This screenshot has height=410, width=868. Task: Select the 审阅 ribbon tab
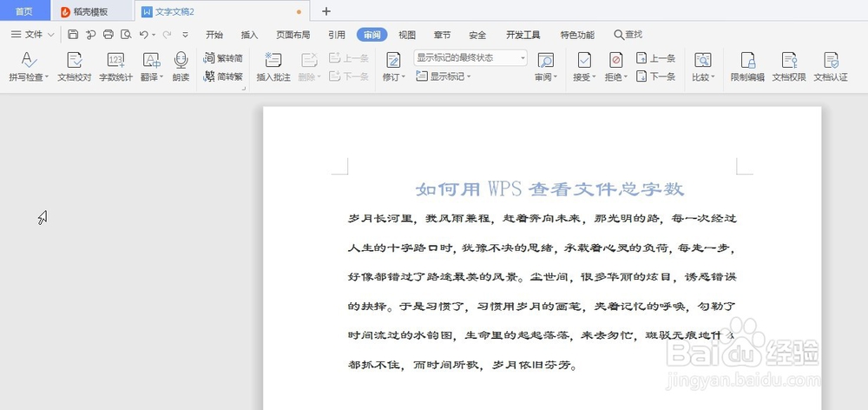[372, 35]
